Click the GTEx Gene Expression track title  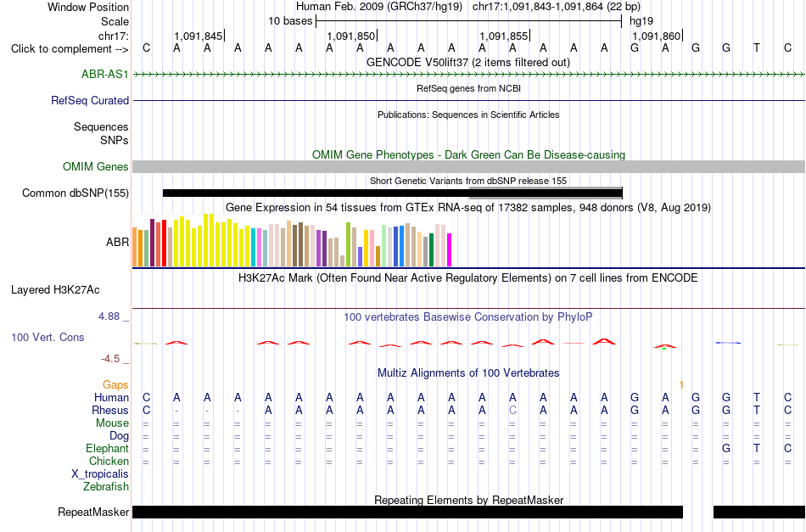[468, 207]
